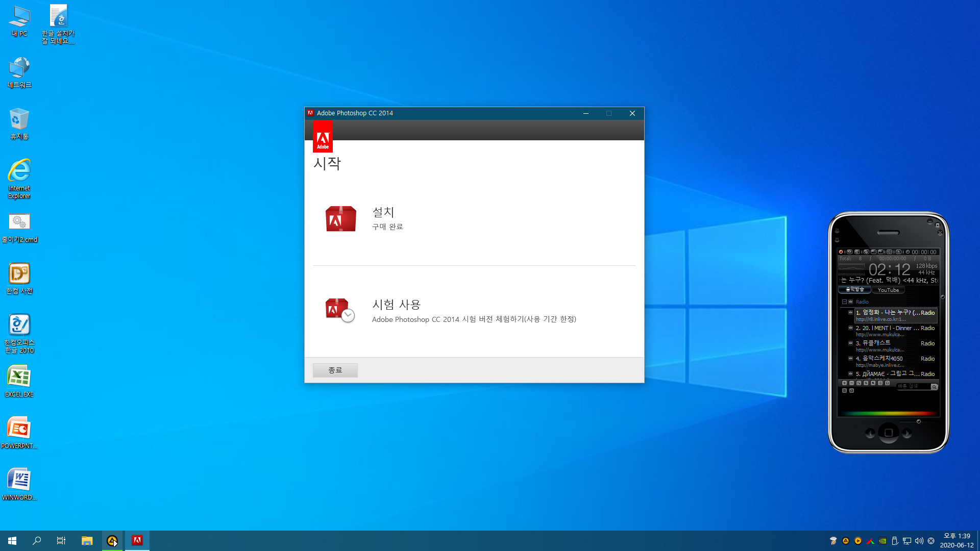Click the player side slider knob

coord(943,297)
